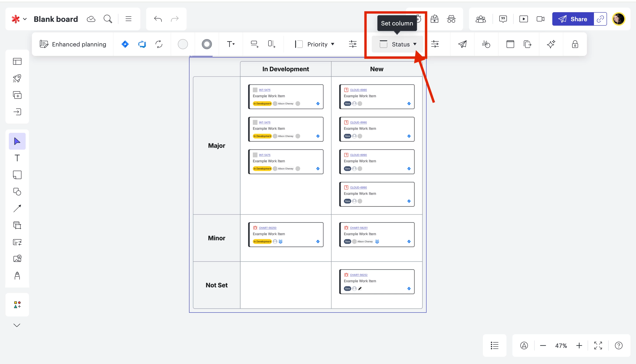Click the sync refresh icon

tap(159, 44)
